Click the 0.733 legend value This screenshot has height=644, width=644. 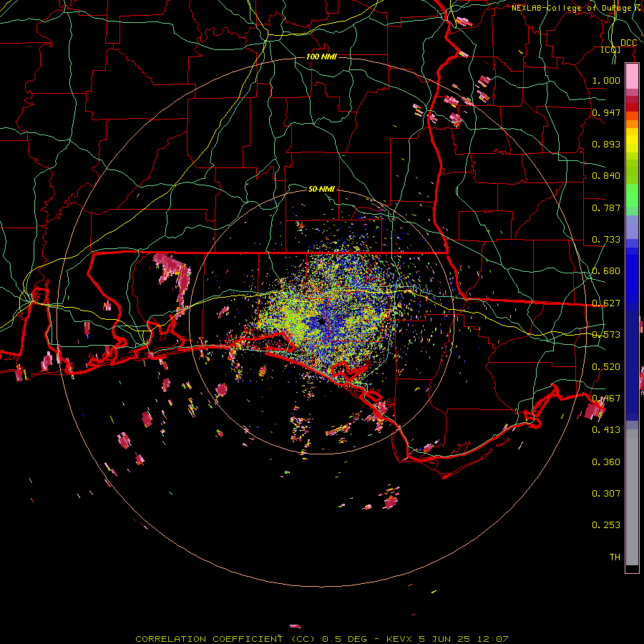(x=606, y=240)
